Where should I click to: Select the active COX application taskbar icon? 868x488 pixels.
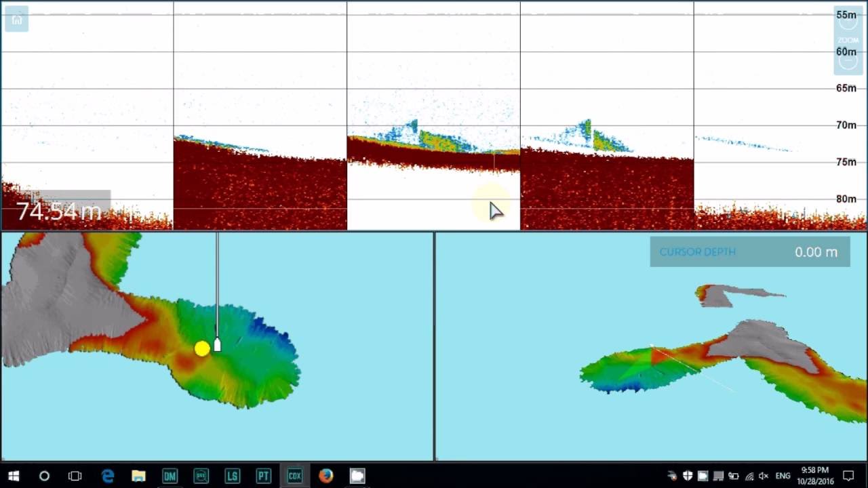pyautogui.click(x=295, y=476)
